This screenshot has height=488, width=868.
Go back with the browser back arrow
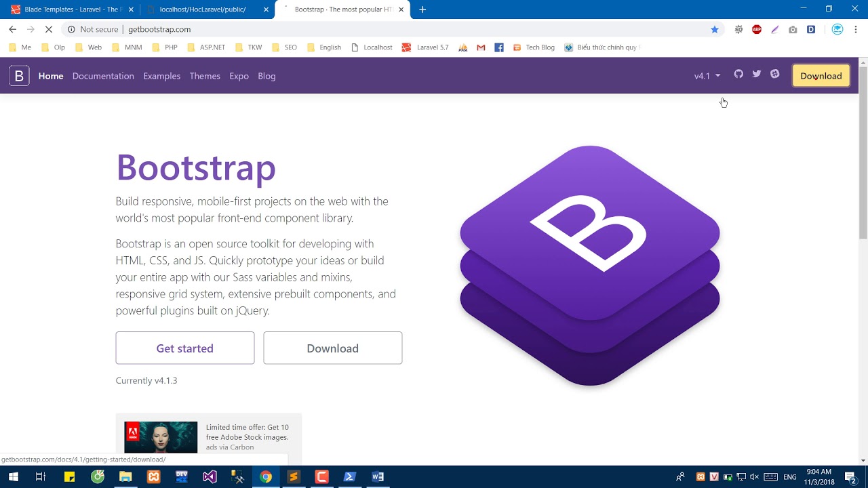pos(12,29)
